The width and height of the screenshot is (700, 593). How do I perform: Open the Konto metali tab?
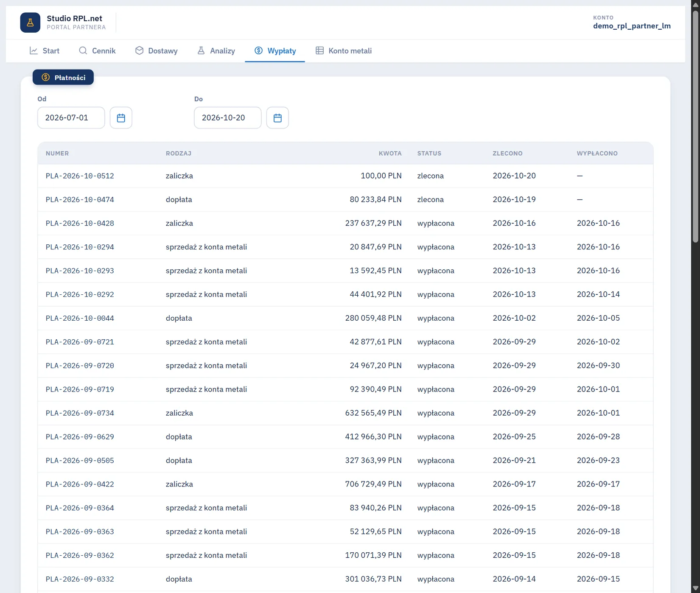pos(344,51)
